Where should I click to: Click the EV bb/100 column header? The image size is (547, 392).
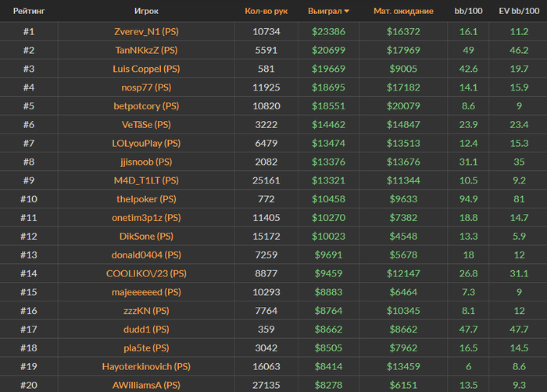519,12
